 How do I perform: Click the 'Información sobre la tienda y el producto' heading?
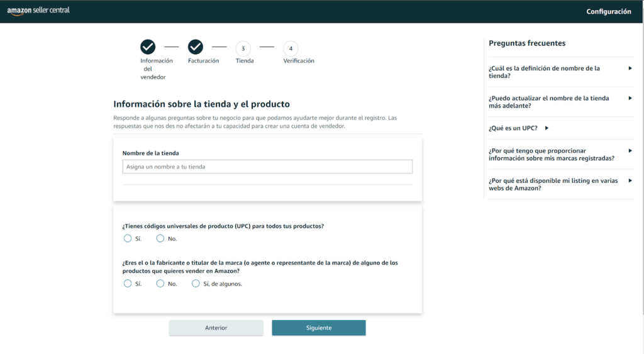[202, 104]
